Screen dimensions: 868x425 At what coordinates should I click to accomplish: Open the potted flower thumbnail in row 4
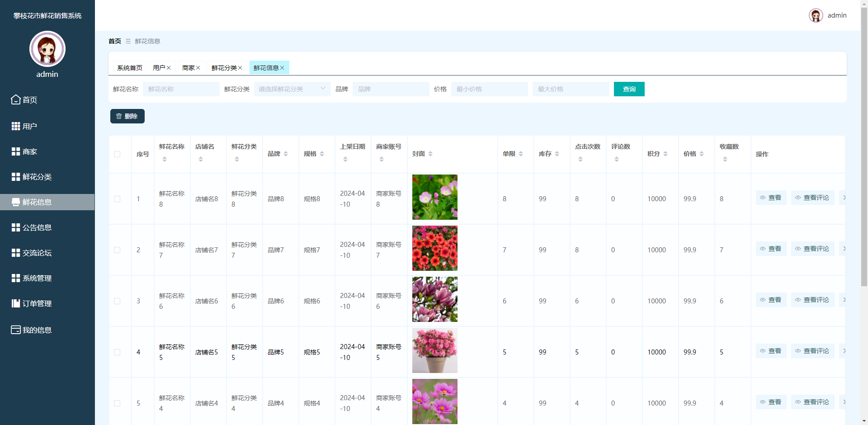(435, 350)
